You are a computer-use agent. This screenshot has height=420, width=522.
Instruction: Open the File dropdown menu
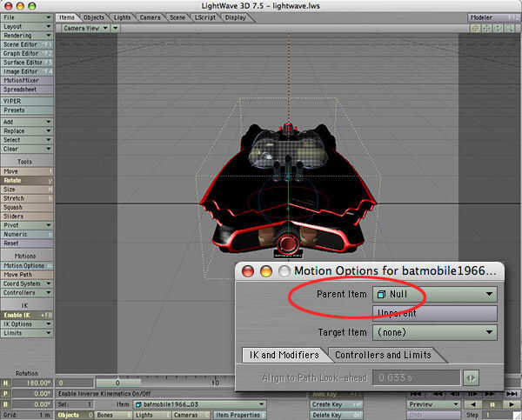(x=27, y=17)
